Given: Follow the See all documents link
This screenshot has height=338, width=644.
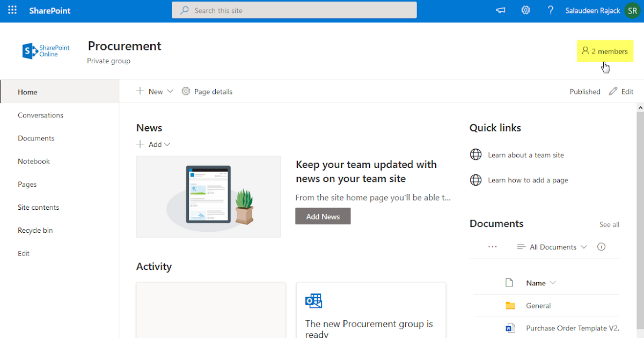Looking at the screenshot, I should [609, 224].
